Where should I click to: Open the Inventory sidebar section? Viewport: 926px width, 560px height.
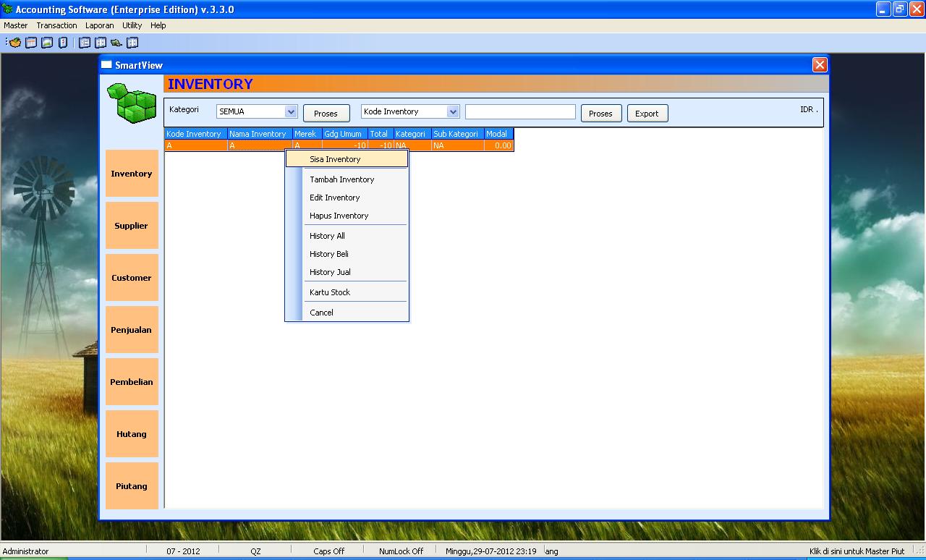click(132, 174)
